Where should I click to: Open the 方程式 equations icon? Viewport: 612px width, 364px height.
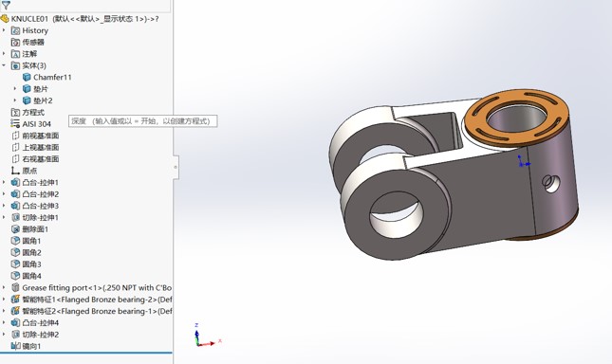15,112
